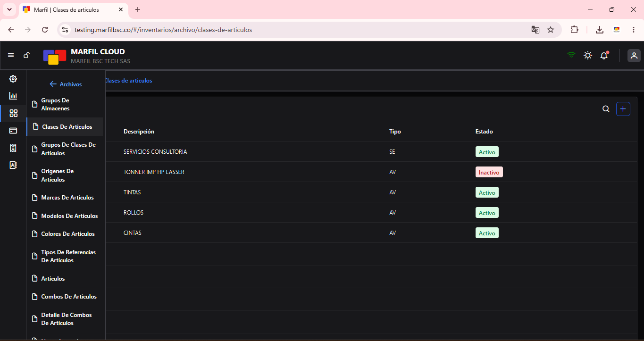This screenshot has width=644, height=341.
Task: Open Colores De Articulos
Action: coord(65,234)
